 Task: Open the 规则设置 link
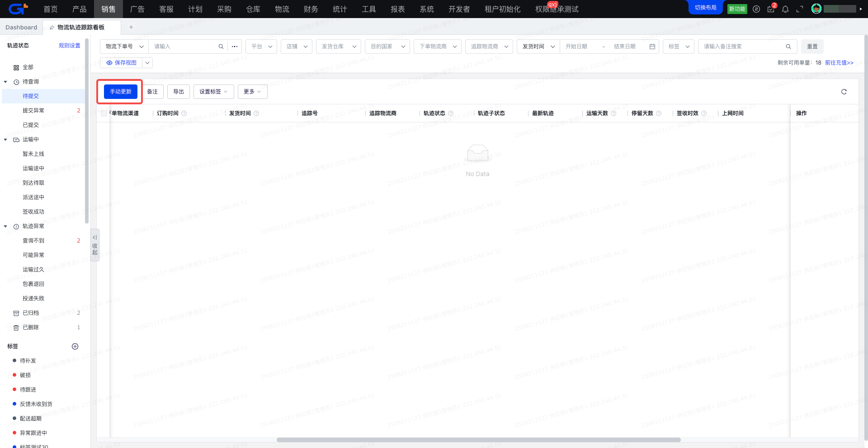coord(70,46)
